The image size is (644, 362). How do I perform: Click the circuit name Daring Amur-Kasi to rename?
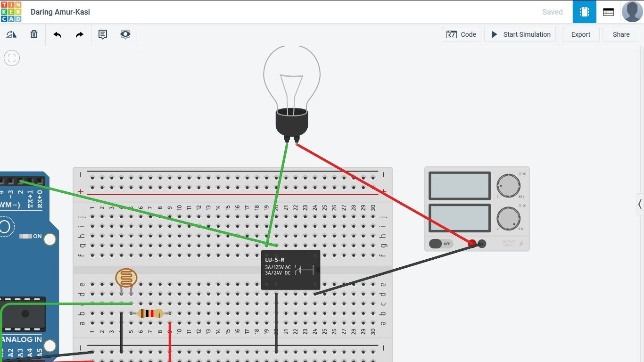tap(60, 12)
